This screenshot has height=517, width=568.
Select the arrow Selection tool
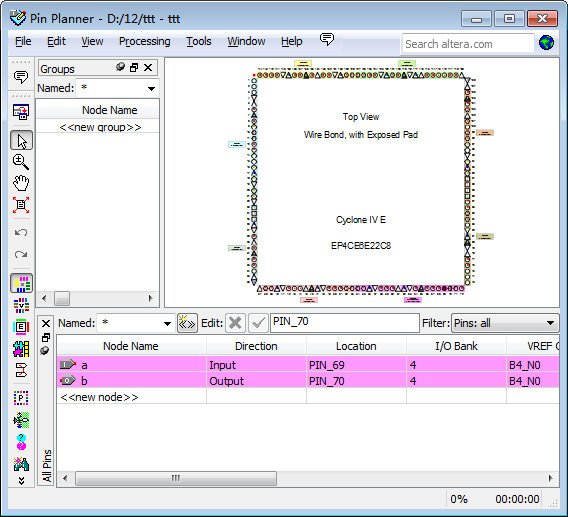point(21,141)
